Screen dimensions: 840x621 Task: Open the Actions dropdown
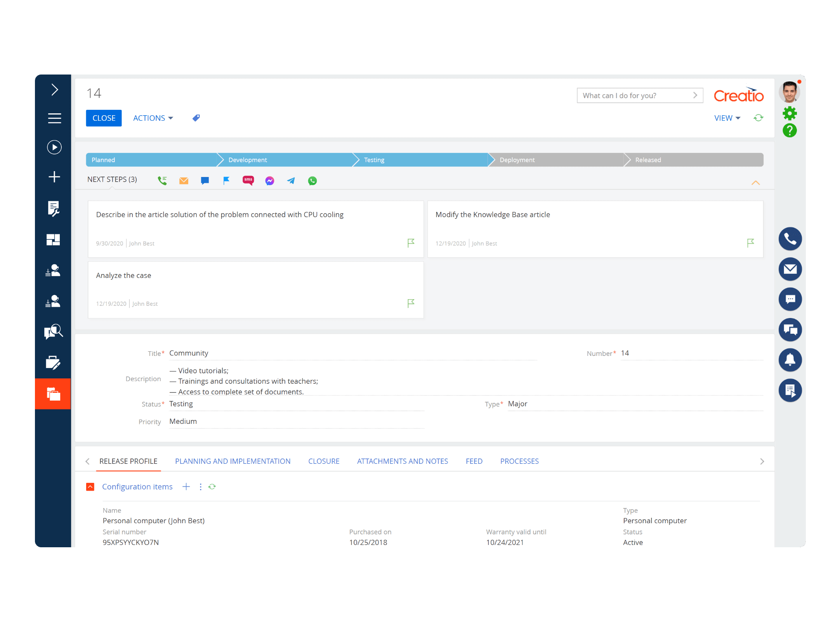point(152,118)
